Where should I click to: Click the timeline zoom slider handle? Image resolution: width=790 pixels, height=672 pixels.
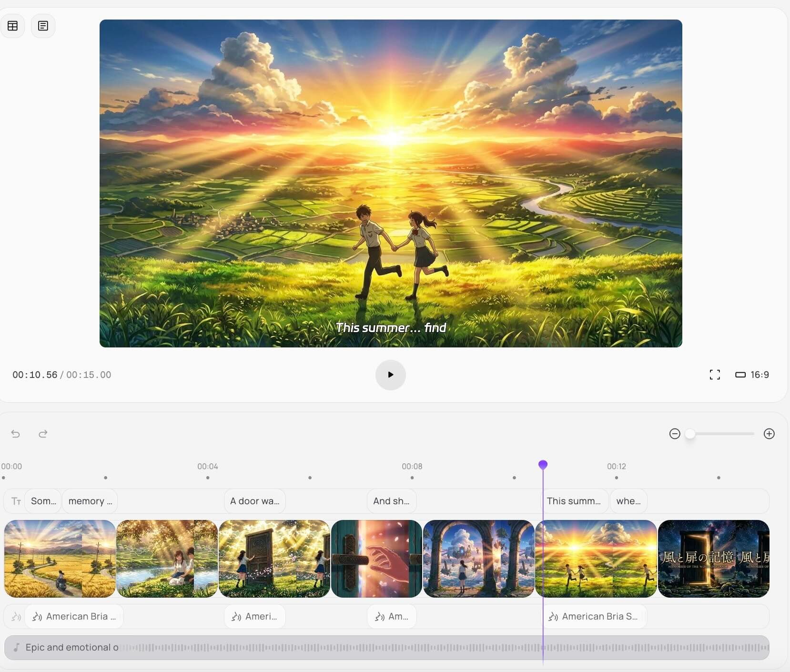690,434
